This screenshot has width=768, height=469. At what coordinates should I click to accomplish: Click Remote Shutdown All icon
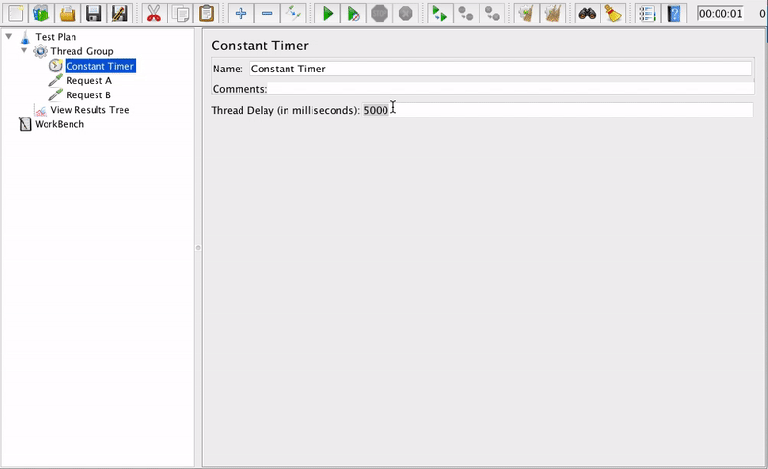[492, 13]
